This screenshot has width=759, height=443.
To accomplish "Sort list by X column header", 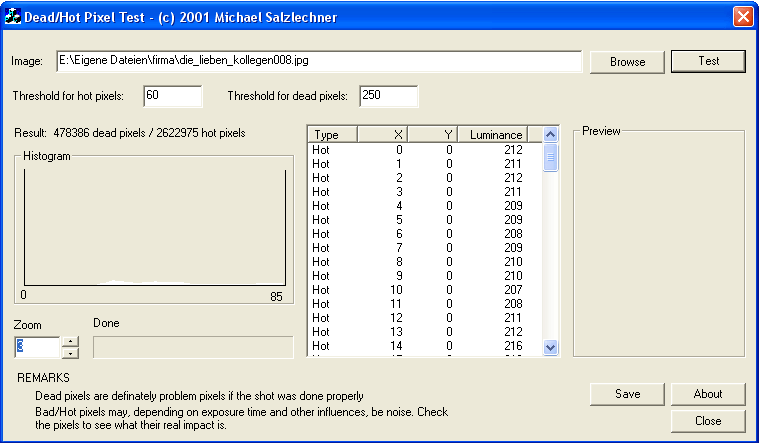I will 383,135.
